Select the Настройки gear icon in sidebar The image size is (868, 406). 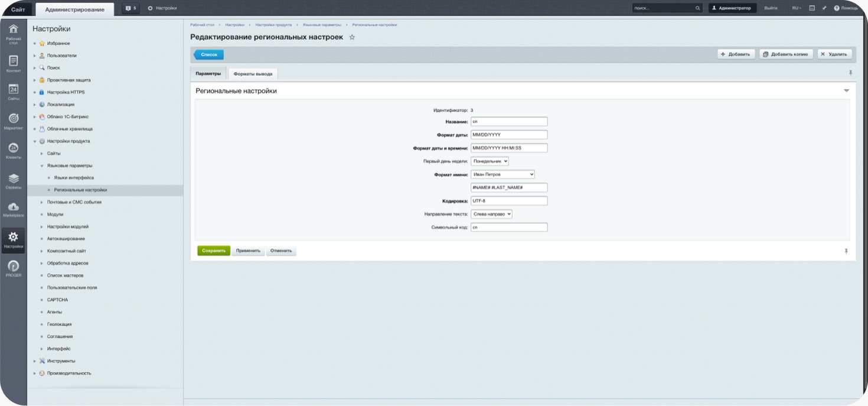(14, 237)
